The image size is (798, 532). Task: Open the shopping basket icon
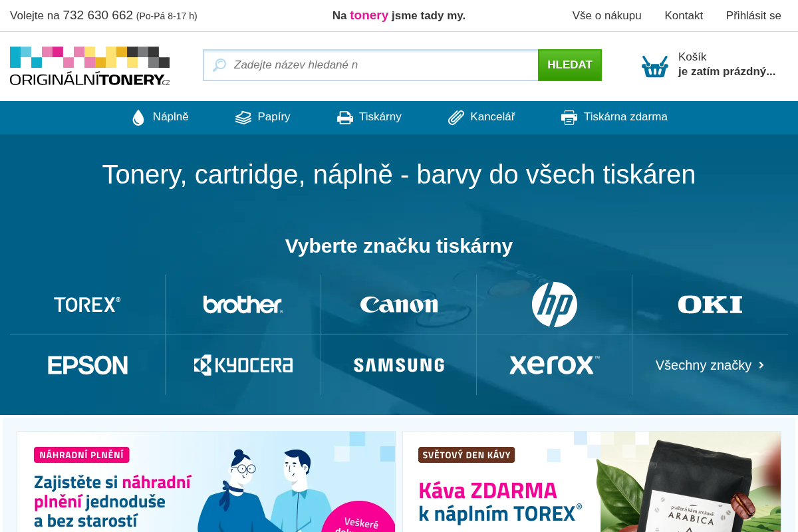click(655, 66)
